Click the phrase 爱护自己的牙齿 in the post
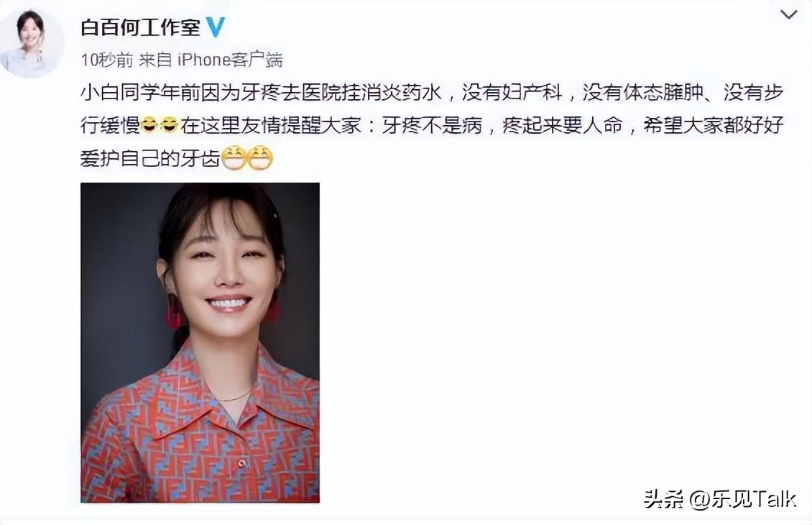812x525 pixels. (150, 159)
